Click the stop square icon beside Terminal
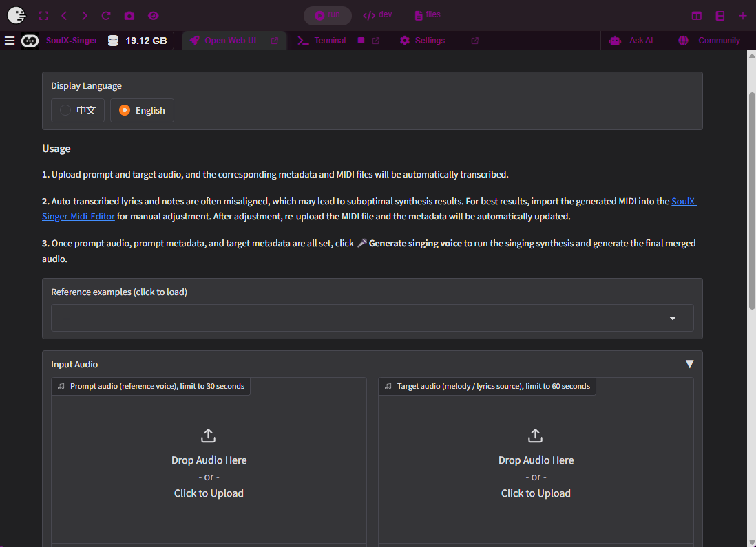The image size is (756, 547). 361,41
